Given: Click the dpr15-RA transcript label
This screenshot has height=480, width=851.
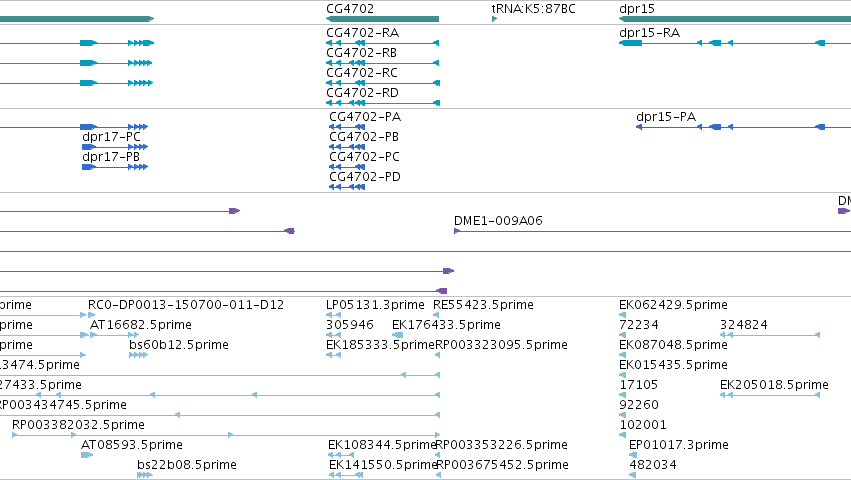Looking at the screenshot, I should [x=650, y=33].
